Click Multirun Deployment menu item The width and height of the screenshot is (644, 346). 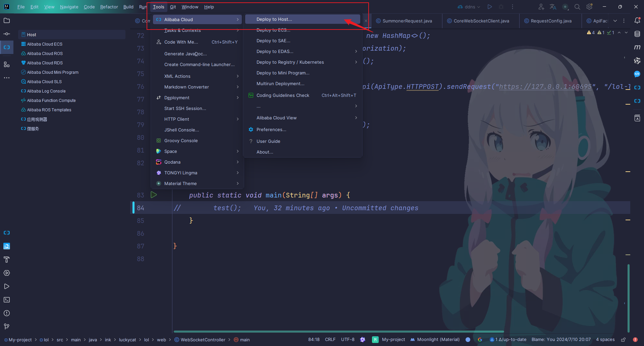pos(303,83)
